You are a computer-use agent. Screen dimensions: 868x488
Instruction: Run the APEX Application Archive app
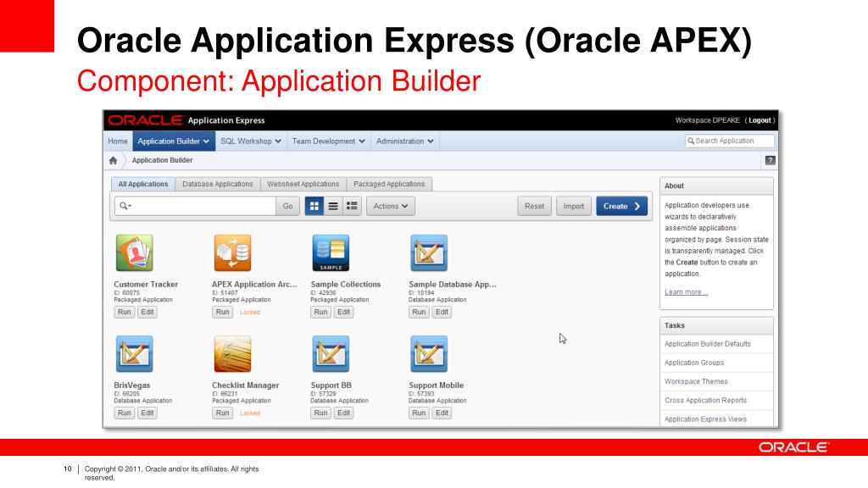(223, 312)
